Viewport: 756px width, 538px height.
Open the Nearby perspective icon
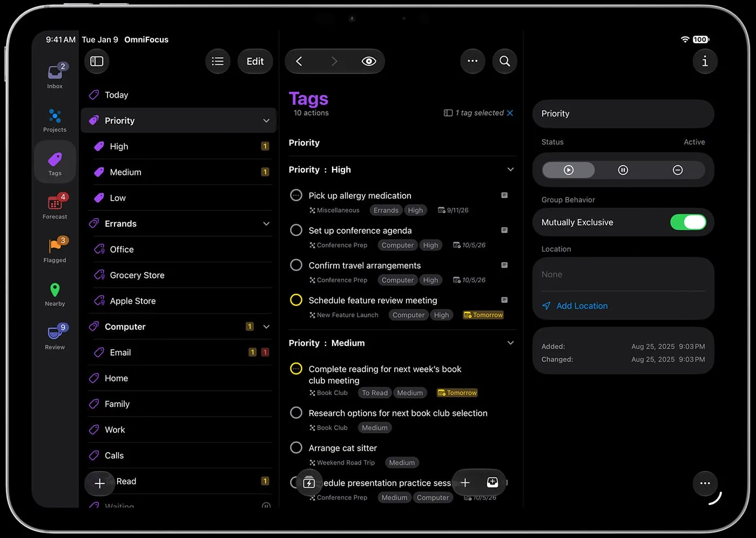tap(55, 294)
